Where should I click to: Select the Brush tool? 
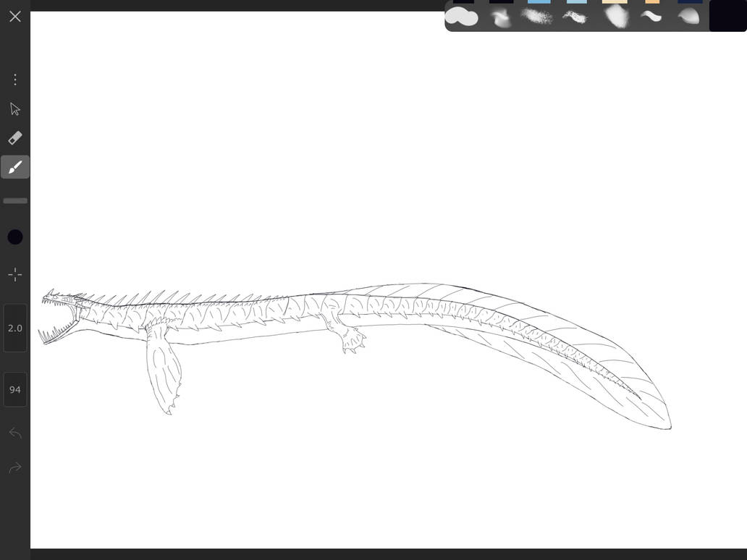[15, 167]
